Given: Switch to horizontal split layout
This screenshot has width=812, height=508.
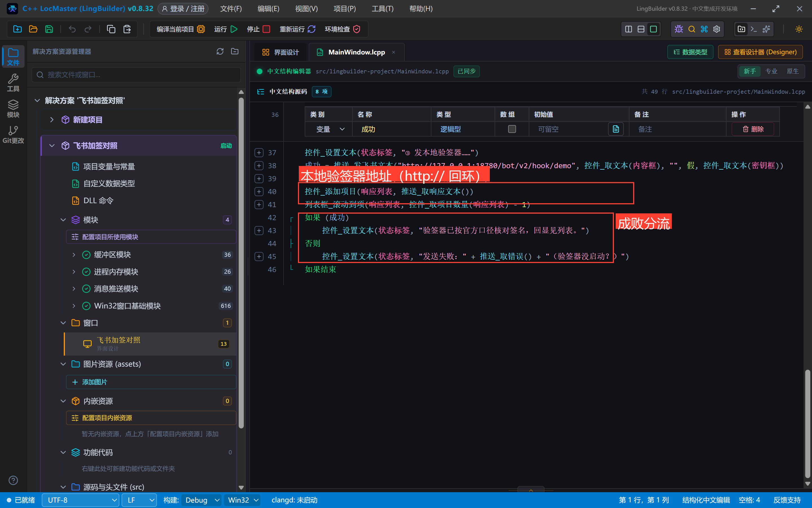Looking at the screenshot, I should coord(641,29).
